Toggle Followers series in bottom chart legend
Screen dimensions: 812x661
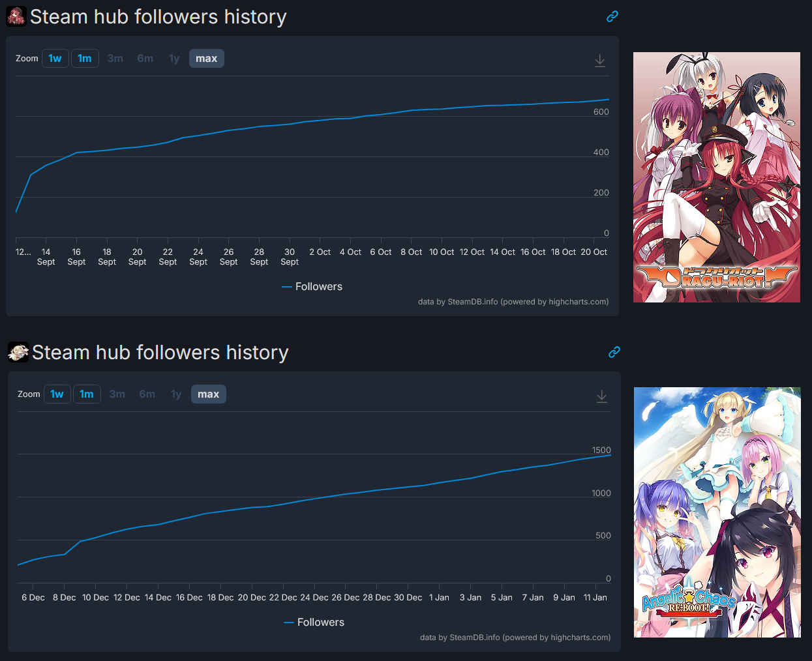coord(314,623)
